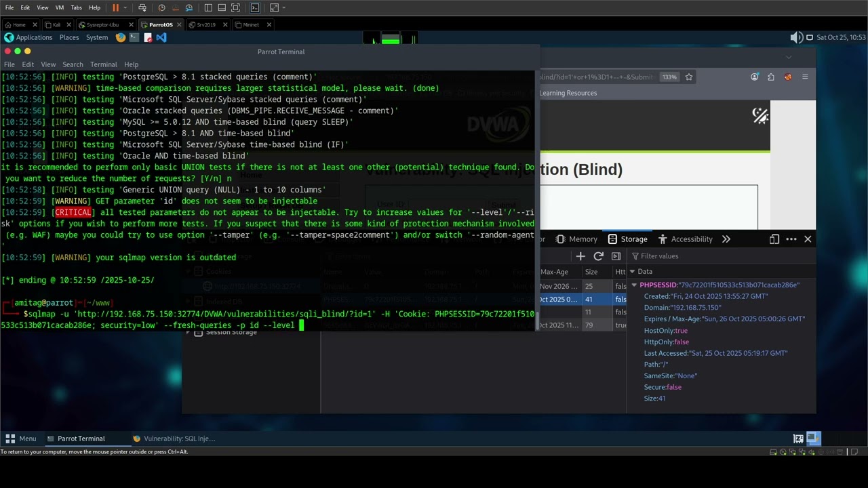This screenshot has width=868, height=488.
Task: Toggle the DVWA dark/light theme icon
Action: 760,116
